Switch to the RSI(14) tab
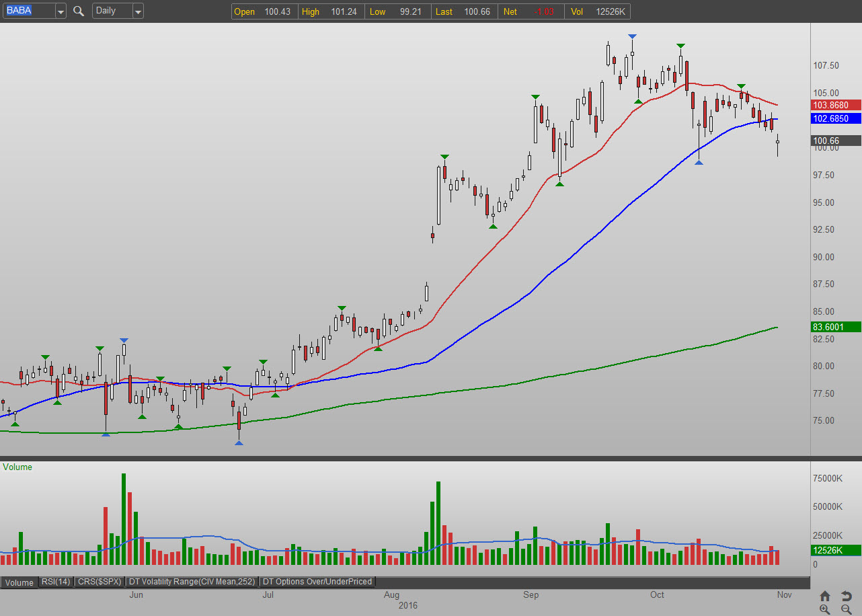This screenshot has height=616, width=862. (55, 582)
